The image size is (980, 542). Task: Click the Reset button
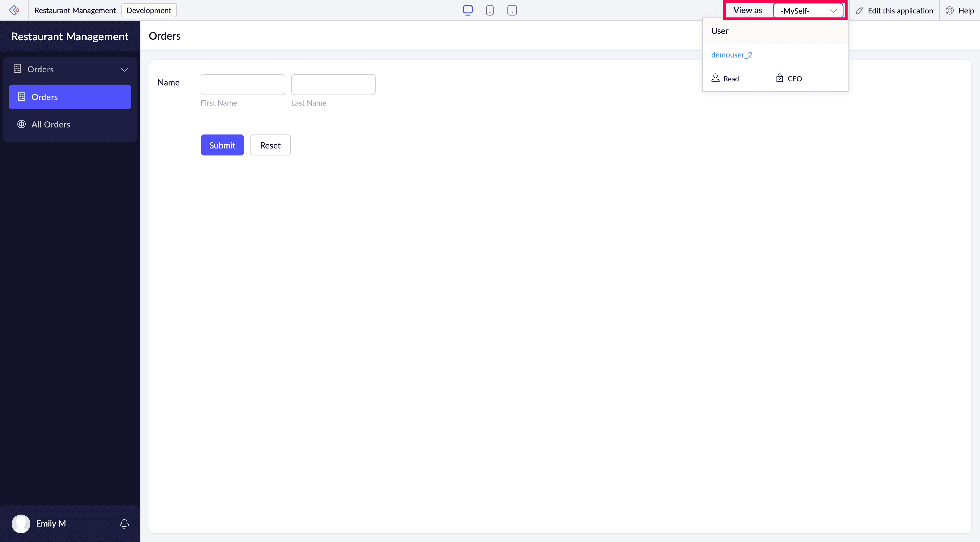click(x=270, y=145)
